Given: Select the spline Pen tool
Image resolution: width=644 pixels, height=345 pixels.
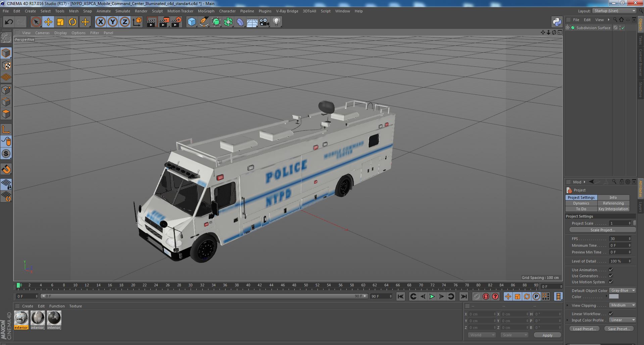Looking at the screenshot, I should pos(204,22).
